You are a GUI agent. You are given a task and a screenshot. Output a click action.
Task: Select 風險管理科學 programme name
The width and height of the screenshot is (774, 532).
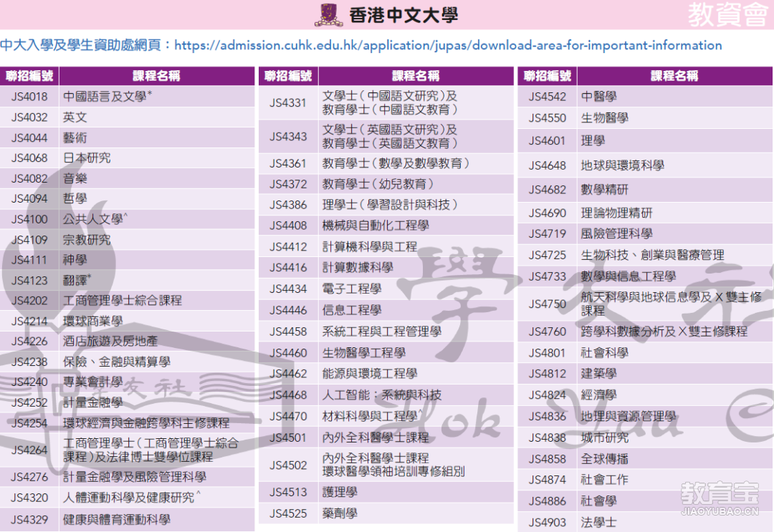point(616,233)
